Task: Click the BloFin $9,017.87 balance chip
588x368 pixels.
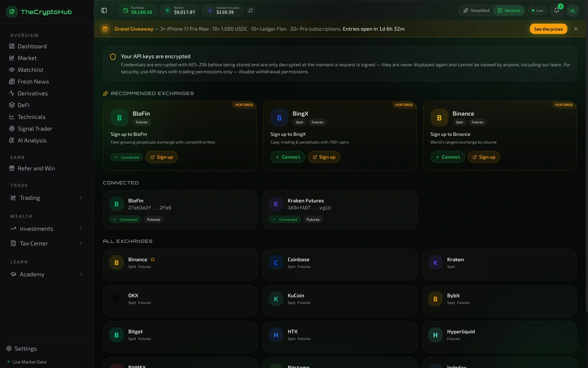Action: [179, 10]
